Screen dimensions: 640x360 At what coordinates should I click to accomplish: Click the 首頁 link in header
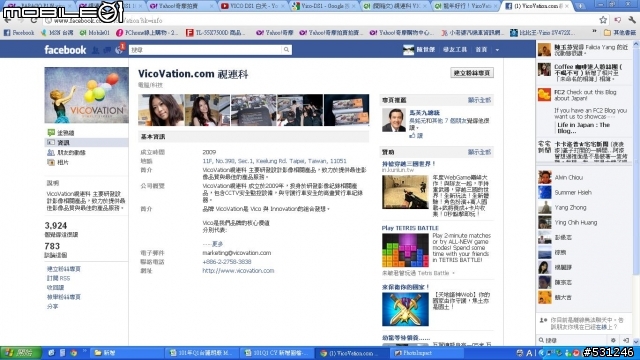481,50
